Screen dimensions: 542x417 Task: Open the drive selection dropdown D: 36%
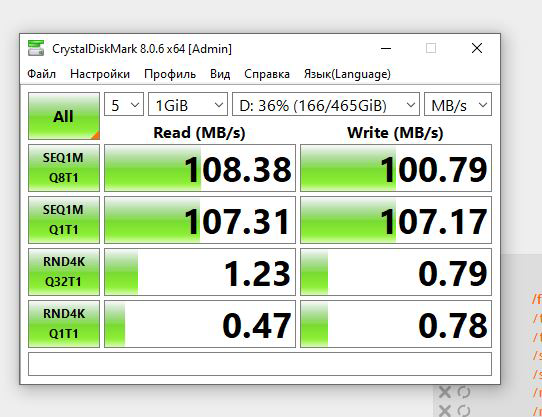click(x=326, y=104)
